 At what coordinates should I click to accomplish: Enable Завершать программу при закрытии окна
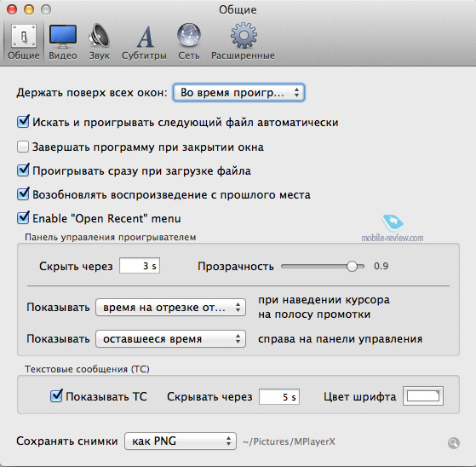23,147
